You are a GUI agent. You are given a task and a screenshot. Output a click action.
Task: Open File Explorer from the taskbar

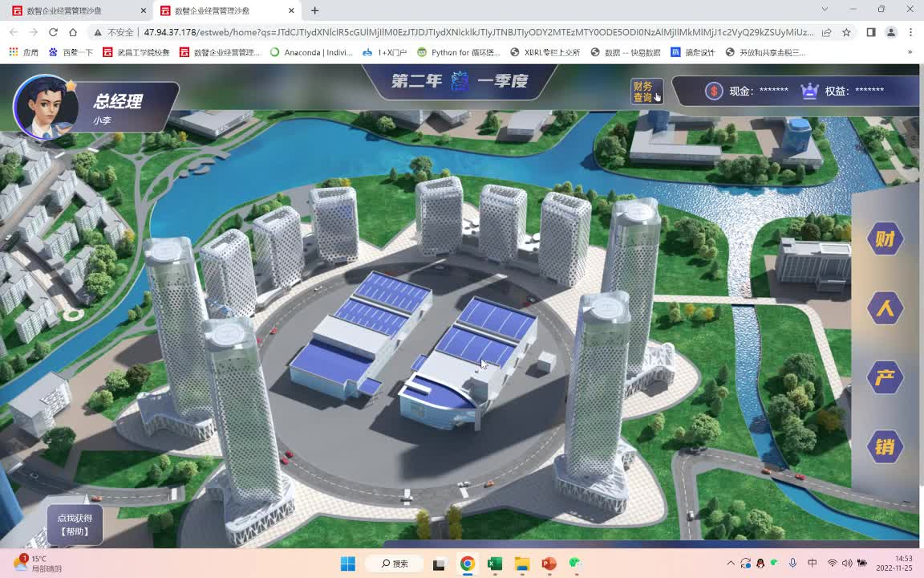521,564
